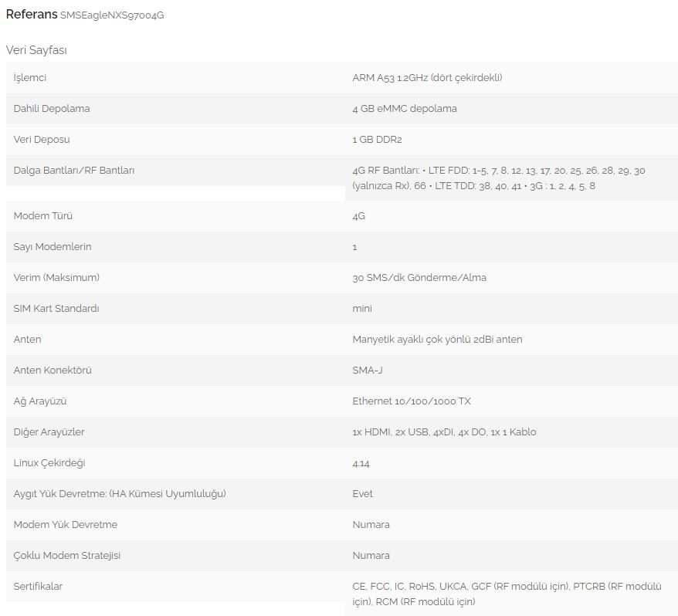Click the Manyetik ayaklı anten description
The image size is (678, 616).
click(x=437, y=340)
